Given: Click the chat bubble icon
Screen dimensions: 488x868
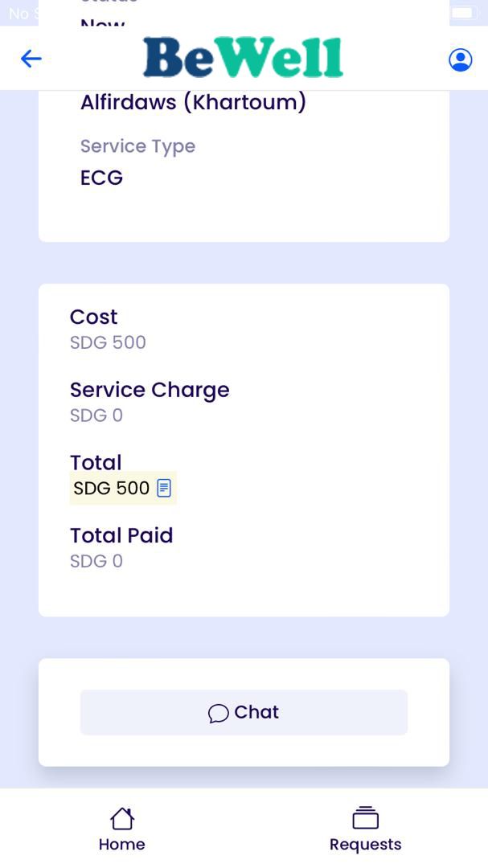Looking at the screenshot, I should tap(218, 714).
